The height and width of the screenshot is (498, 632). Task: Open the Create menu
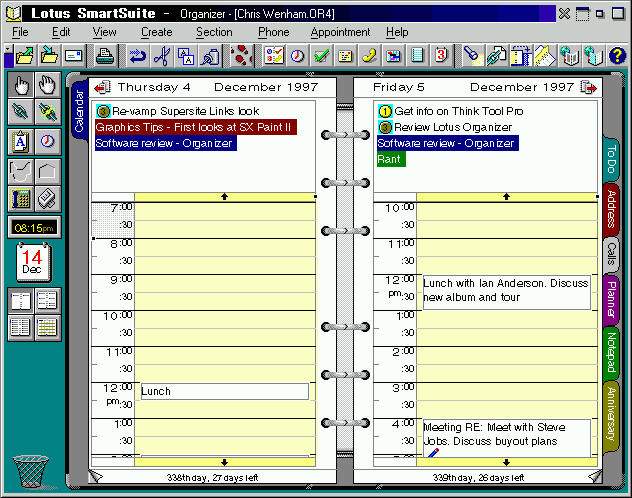pos(156,32)
